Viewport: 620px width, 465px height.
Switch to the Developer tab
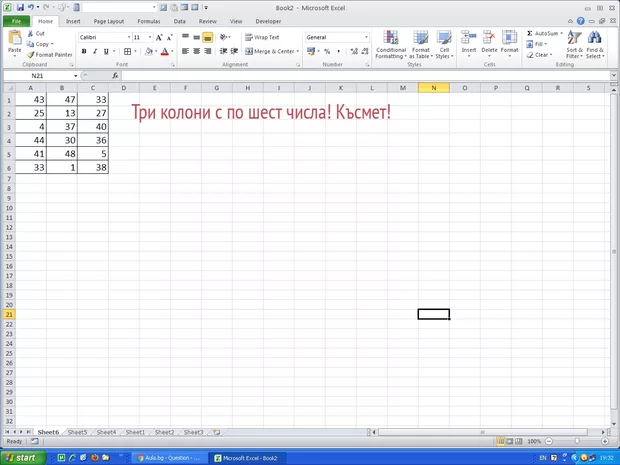(268, 21)
